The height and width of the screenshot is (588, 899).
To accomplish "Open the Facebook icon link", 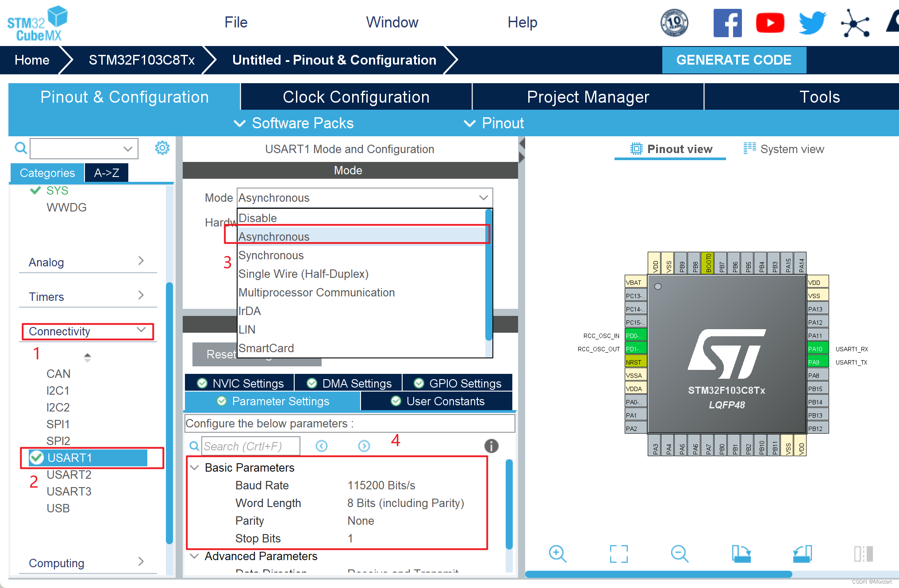I will (x=727, y=23).
